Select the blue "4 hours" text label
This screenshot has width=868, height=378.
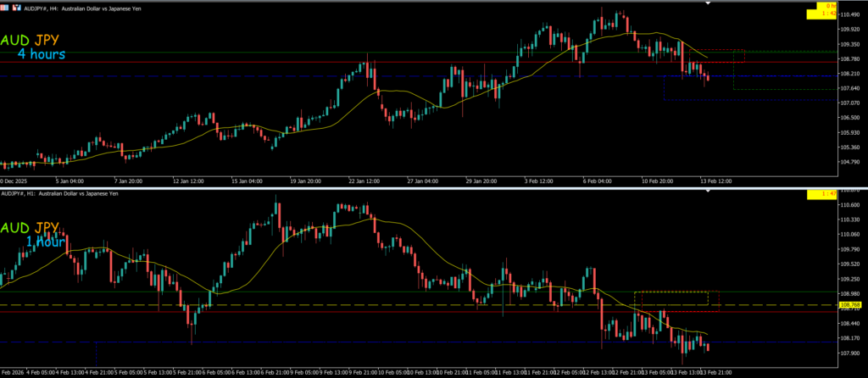click(42, 55)
